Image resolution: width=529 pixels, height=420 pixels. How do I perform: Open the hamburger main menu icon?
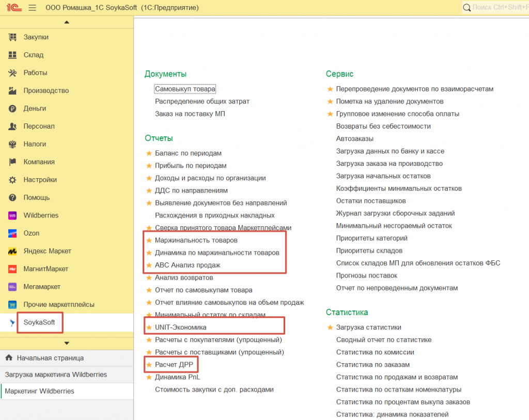point(32,8)
